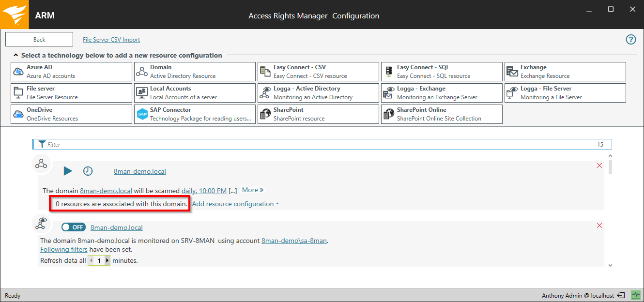Click the server health status icon

point(635,295)
